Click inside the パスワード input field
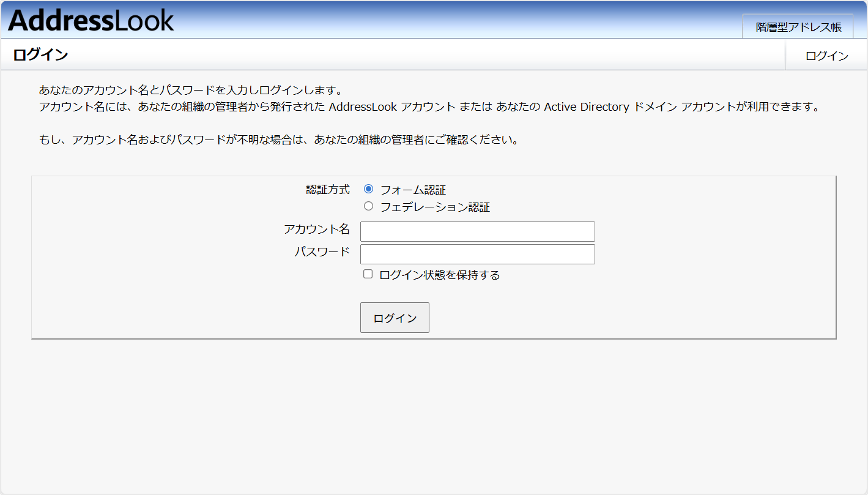Image resolution: width=868 pixels, height=495 pixels. click(477, 254)
